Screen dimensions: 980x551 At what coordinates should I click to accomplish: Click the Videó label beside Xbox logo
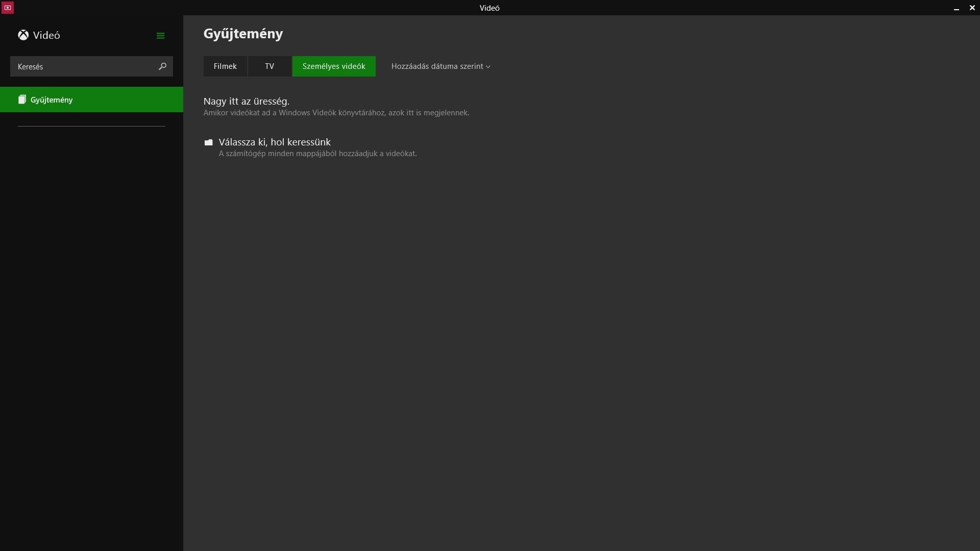46,35
